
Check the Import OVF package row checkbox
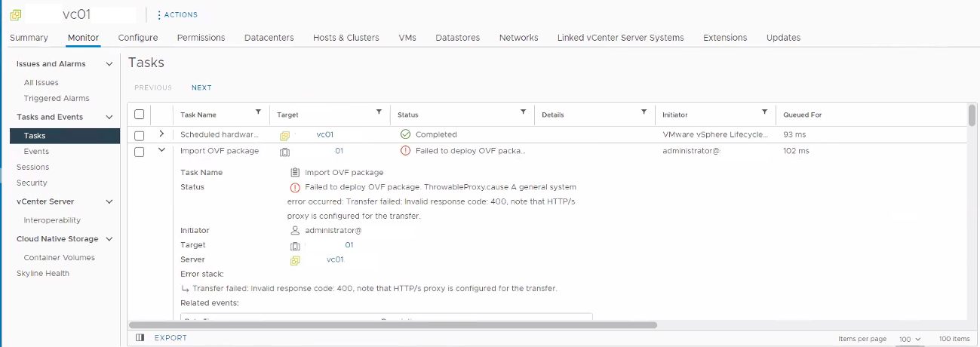139,152
